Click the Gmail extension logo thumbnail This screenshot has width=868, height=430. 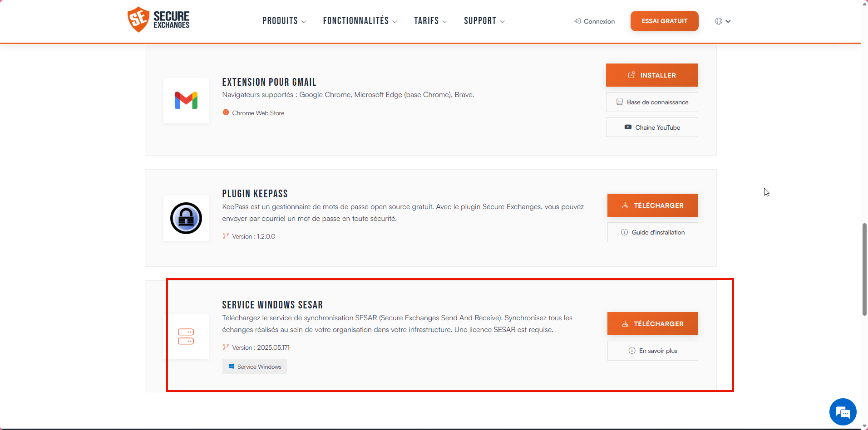tap(186, 100)
